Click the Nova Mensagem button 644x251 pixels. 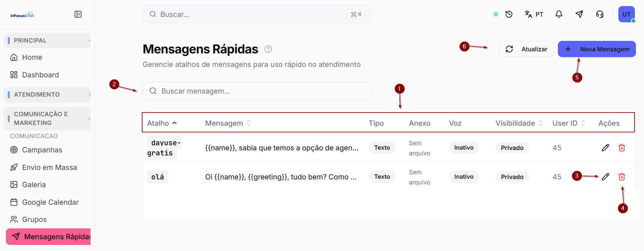click(597, 49)
